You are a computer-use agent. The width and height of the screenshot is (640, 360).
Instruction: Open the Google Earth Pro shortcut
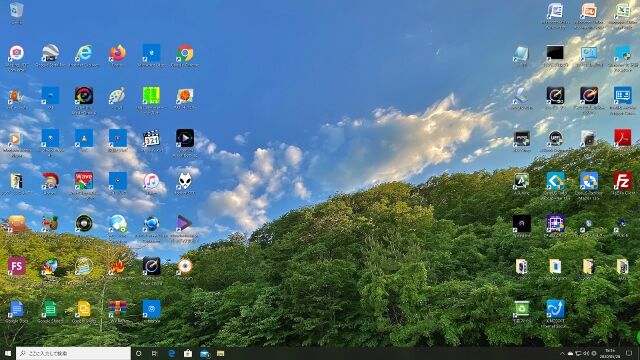50,53
